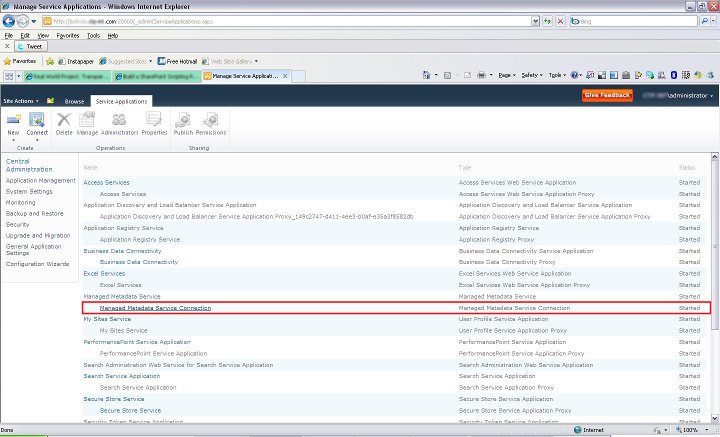Screen dimensions: 720x437
Task: Click the Home icon in command bar
Action: [x=426, y=75]
